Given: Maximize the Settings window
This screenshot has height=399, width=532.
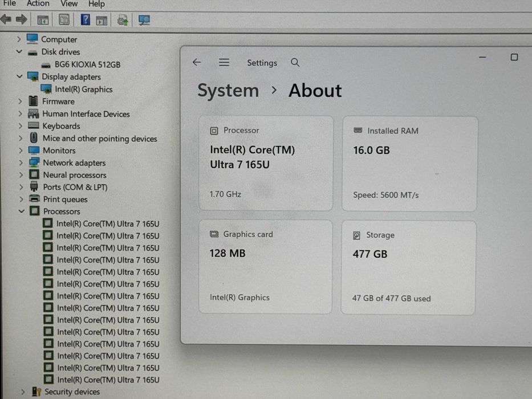Looking at the screenshot, I should click(514, 58).
